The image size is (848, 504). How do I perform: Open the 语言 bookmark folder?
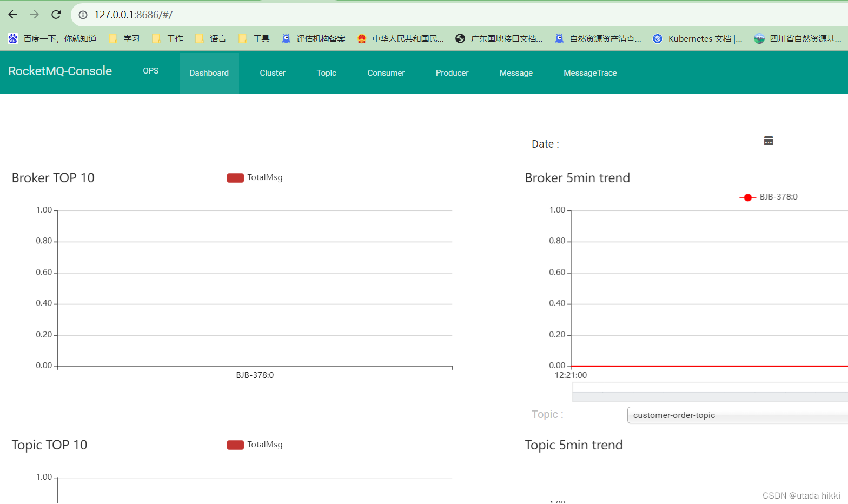click(x=211, y=38)
